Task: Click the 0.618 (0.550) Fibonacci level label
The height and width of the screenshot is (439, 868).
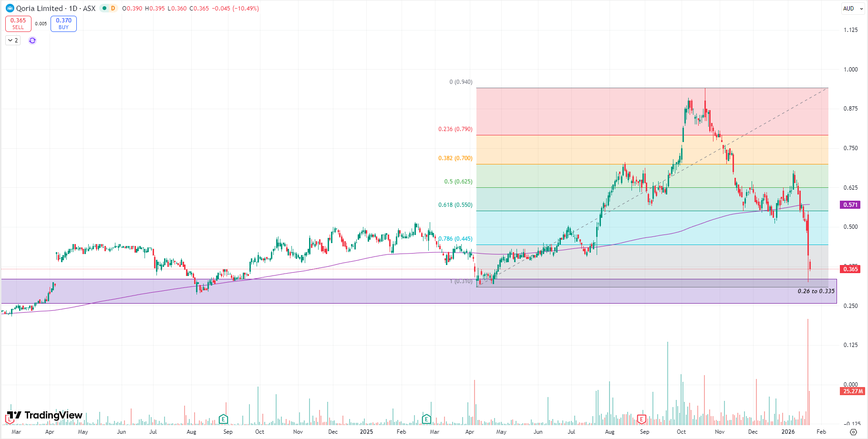Action: (455, 205)
